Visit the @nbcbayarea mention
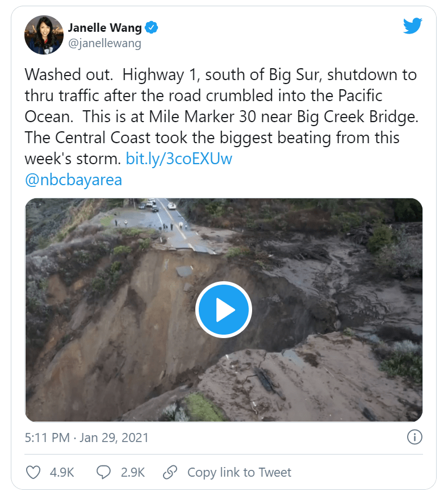The width and height of the screenshot is (448, 500). (x=73, y=180)
